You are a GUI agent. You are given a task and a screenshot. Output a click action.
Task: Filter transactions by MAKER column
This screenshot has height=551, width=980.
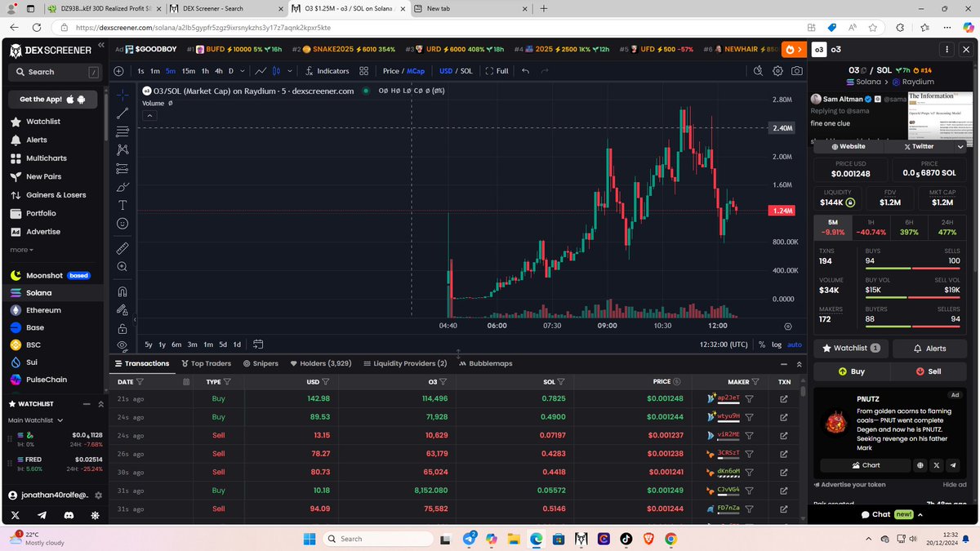tap(755, 381)
